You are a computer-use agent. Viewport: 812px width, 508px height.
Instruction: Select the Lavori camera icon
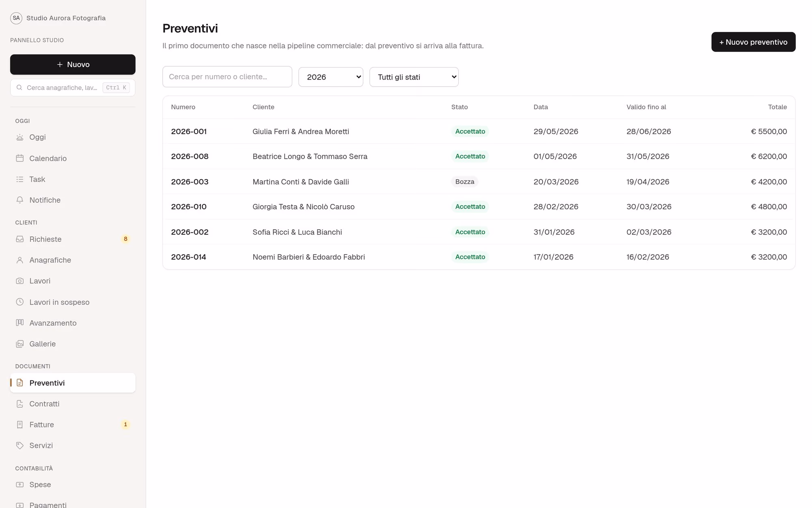coord(19,281)
